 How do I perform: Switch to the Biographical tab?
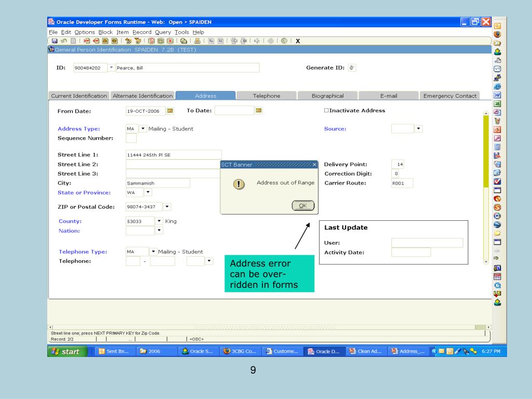pyautogui.click(x=328, y=96)
